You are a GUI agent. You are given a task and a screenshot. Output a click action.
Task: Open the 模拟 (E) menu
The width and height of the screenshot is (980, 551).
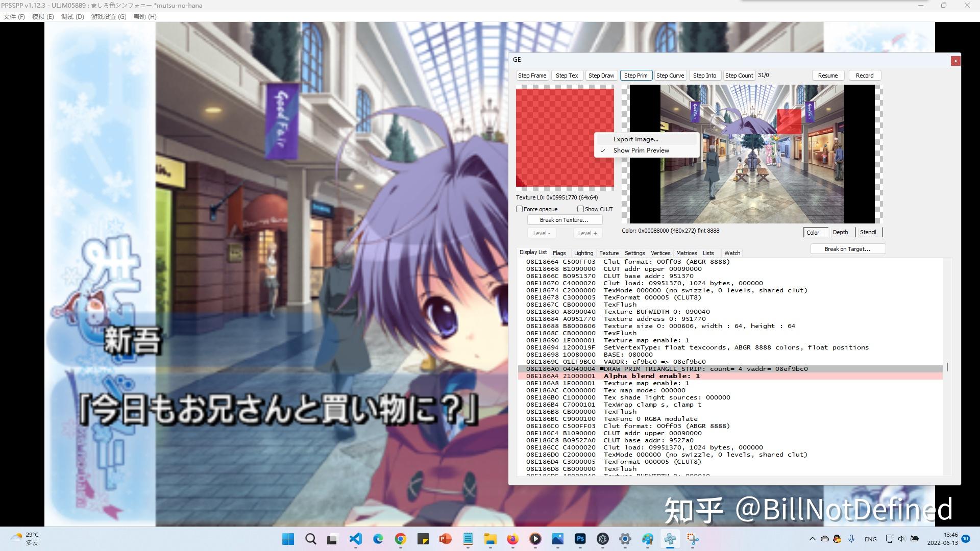pos(43,17)
